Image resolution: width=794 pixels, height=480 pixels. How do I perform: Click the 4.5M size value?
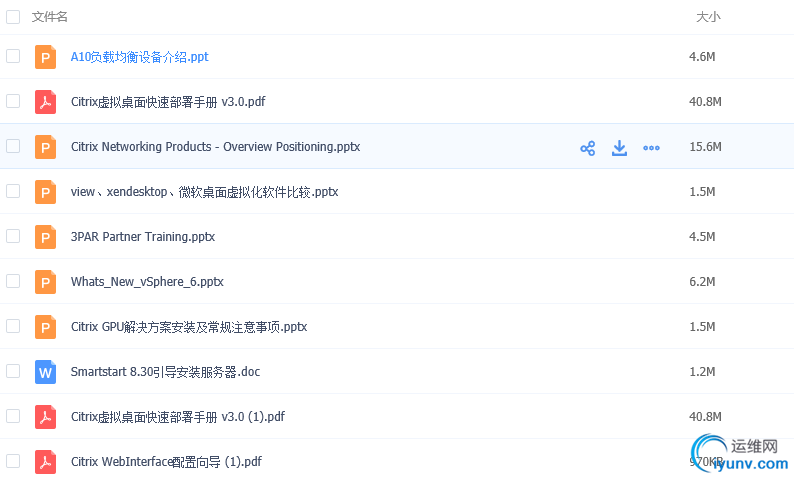(702, 237)
